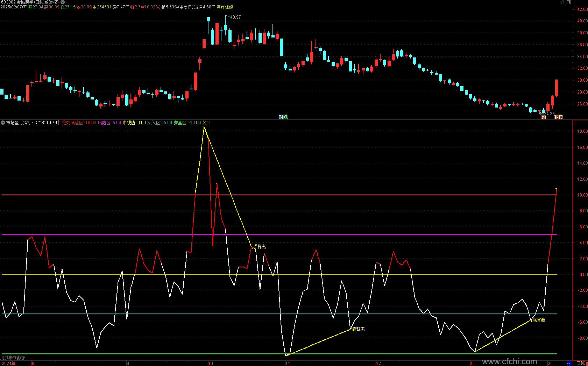Click the orange 预 marker near the price low
This screenshot has height=366, width=588.
point(544,117)
